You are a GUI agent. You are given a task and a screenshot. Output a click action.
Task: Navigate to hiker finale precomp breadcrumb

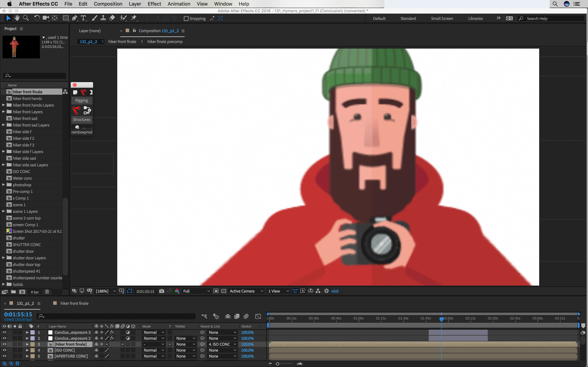pyautogui.click(x=165, y=42)
